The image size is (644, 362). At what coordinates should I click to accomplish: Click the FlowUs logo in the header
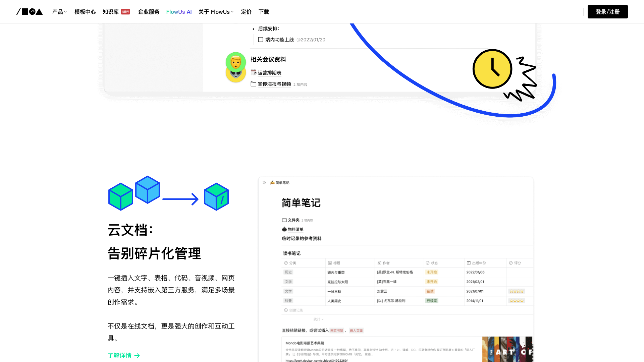(x=30, y=12)
